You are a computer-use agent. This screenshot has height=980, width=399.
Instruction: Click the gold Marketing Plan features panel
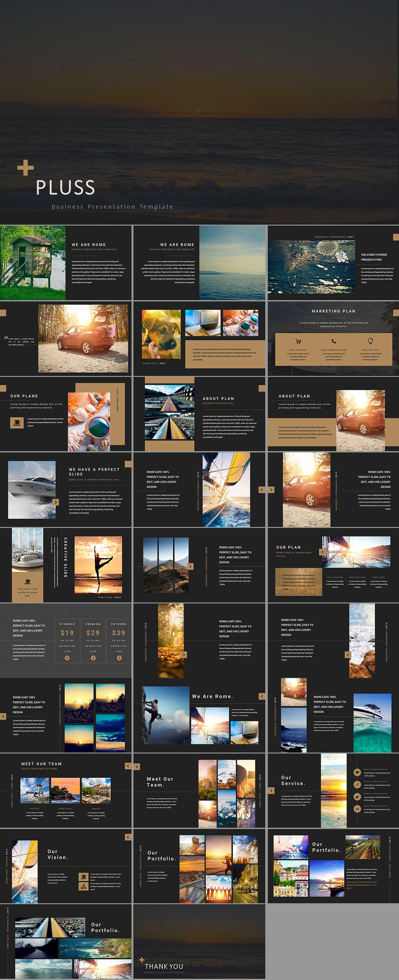pyautogui.click(x=333, y=349)
